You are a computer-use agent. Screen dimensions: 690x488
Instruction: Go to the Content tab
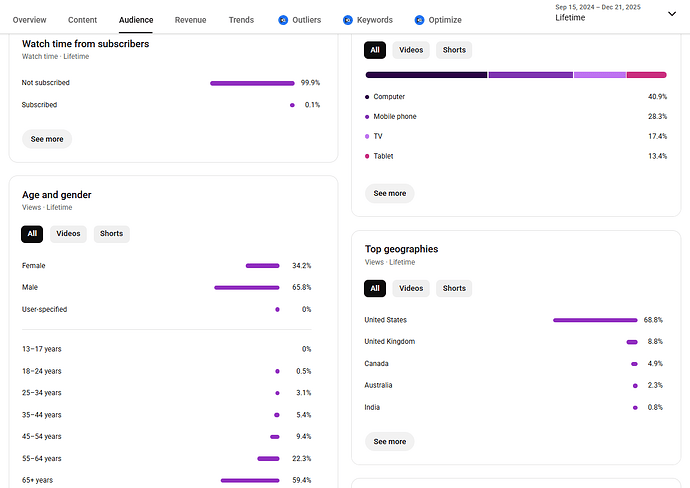83,20
